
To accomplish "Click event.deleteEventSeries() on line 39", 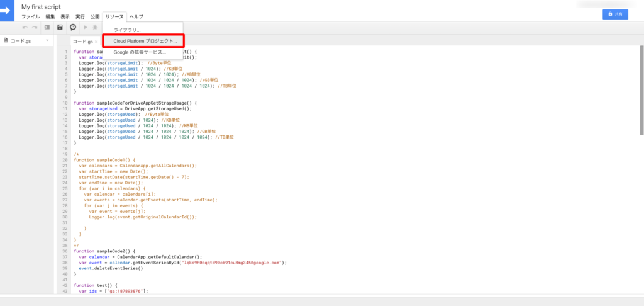I will coord(111,268).
